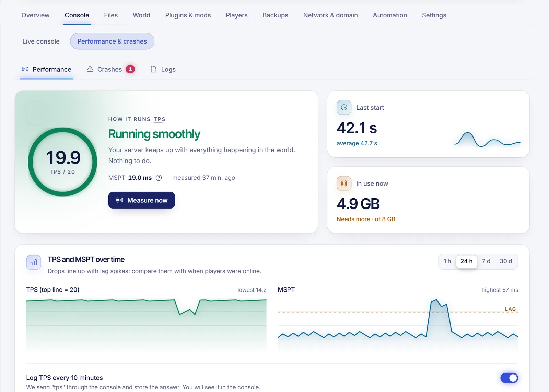Click the Last start sparkline chart
This screenshot has width=549, height=392.
click(x=487, y=140)
